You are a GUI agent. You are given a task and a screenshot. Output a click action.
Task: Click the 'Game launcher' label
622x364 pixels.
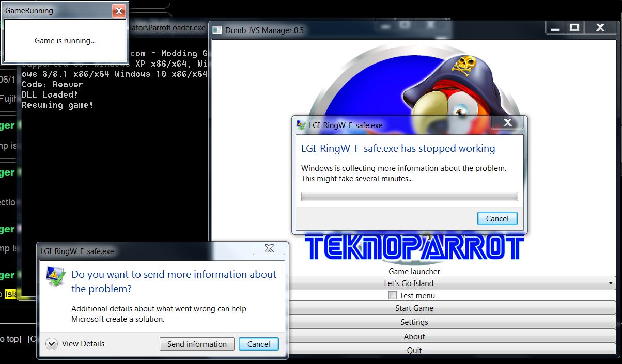tap(414, 271)
